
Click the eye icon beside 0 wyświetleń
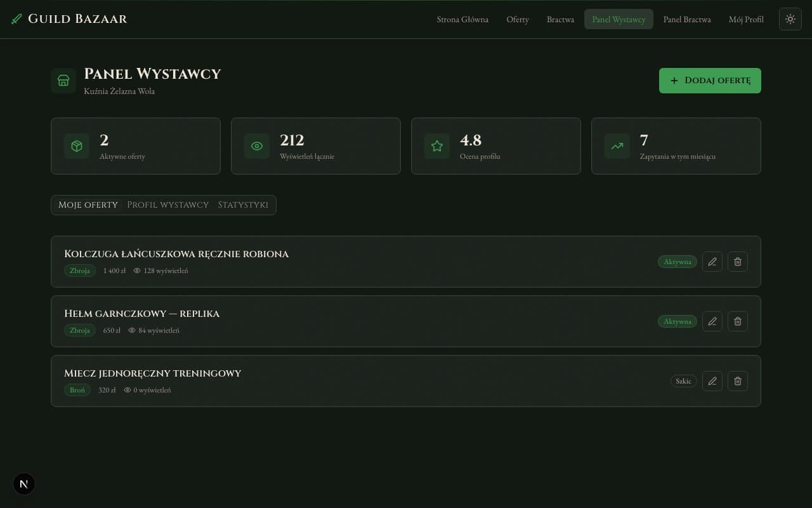(x=128, y=390)
